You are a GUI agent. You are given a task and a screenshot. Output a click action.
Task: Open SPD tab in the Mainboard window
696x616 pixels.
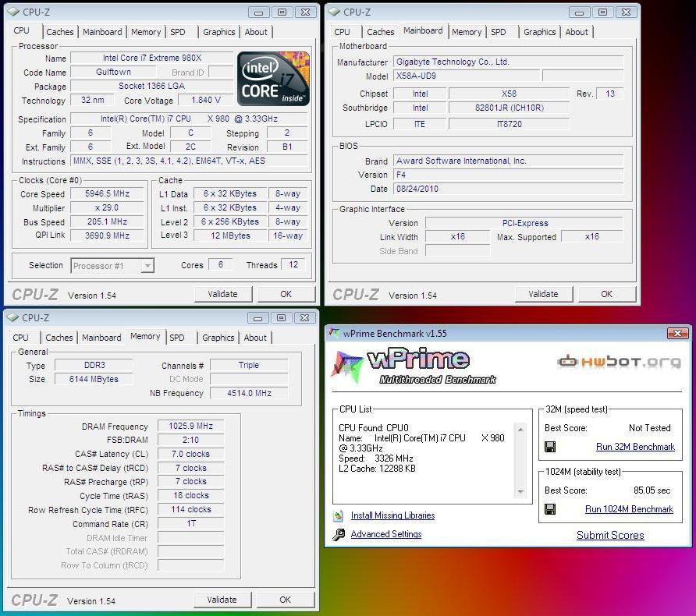point(499,32)
